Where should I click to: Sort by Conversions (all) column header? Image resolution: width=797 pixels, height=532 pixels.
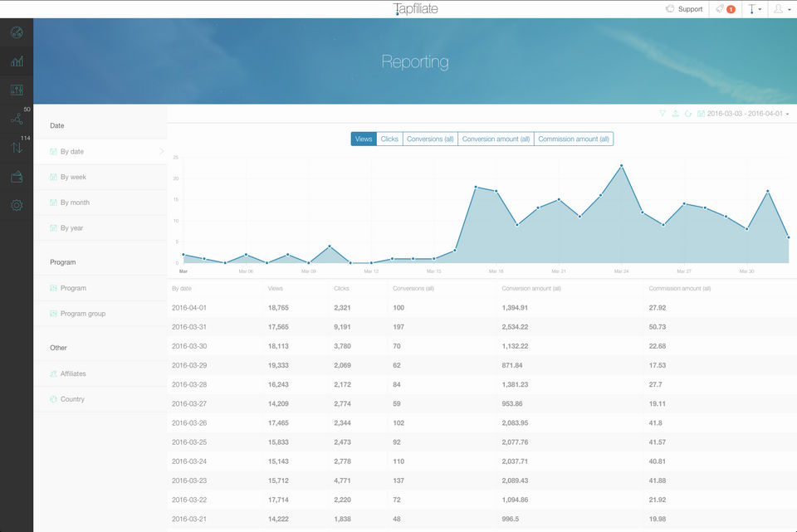tap(413, 288)
